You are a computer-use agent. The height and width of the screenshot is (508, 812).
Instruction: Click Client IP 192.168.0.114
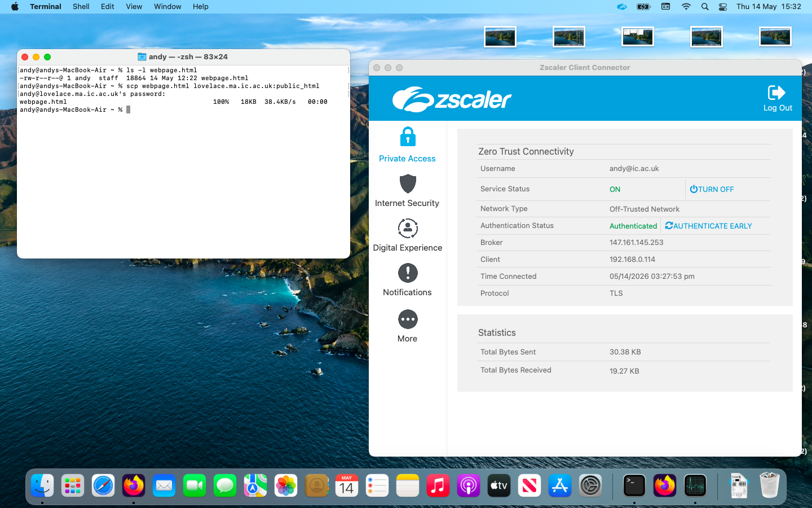pyautogui.click(x=632, y=260)
